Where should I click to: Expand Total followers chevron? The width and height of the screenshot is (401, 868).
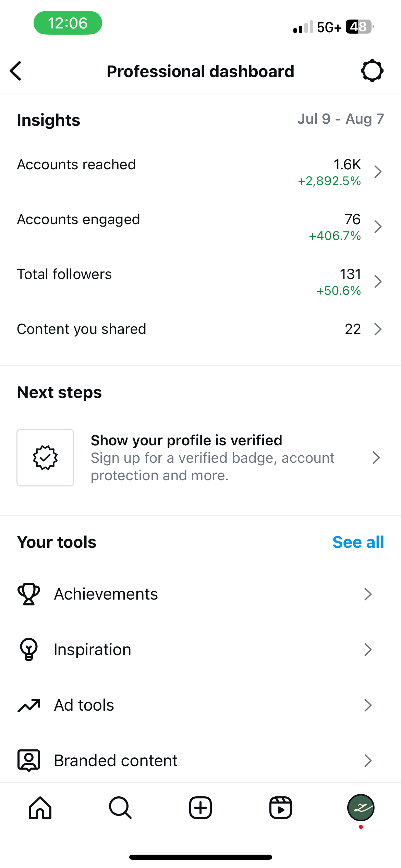[x=378, y=281]
